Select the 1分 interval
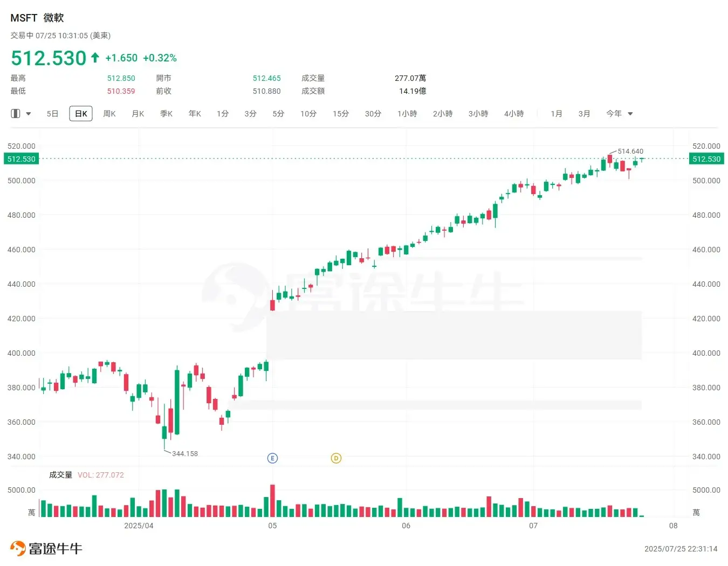 (x=223, y=114)
